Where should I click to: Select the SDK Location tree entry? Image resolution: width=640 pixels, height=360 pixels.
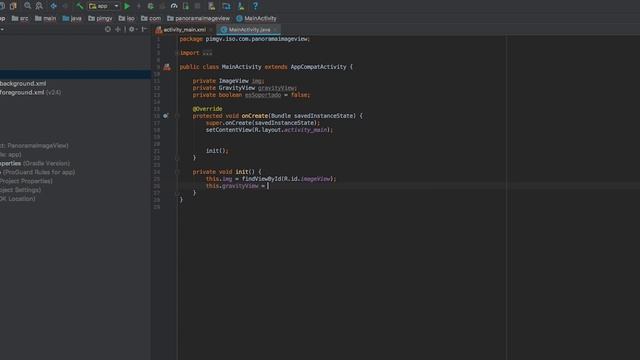coord(18,199)
